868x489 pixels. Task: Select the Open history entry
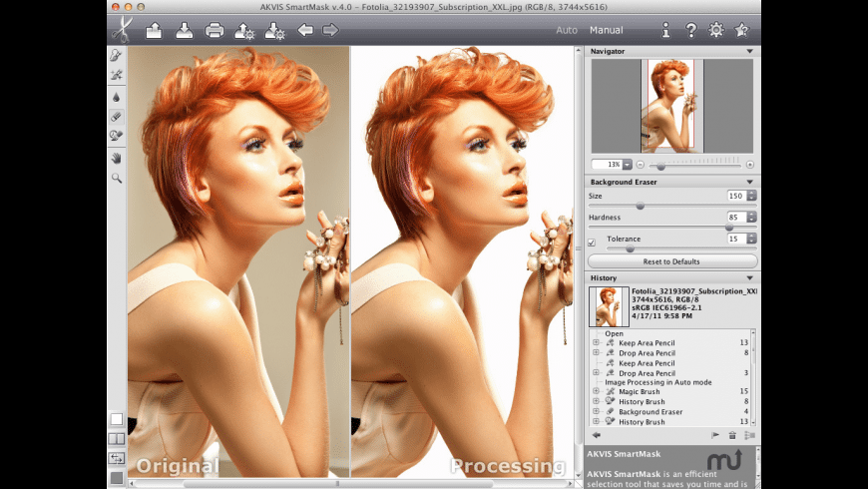[x=614, y=333]
